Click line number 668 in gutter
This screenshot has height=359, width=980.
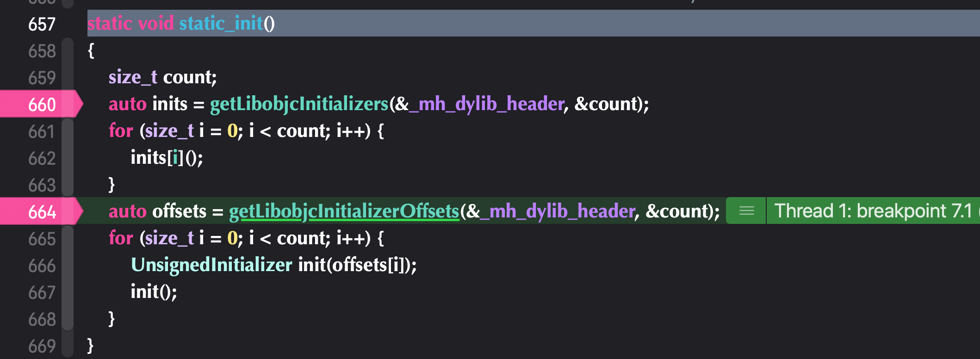click(42, 319)
